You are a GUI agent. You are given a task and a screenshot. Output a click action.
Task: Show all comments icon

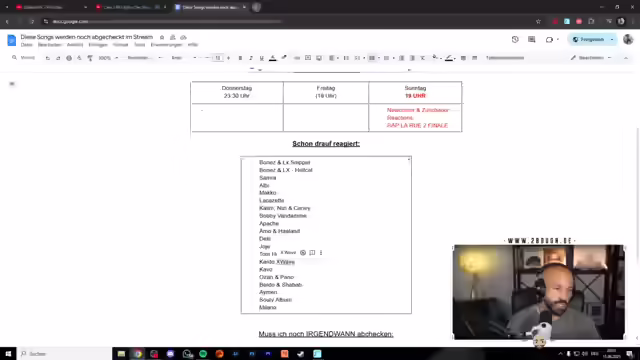tap(531, 40)
